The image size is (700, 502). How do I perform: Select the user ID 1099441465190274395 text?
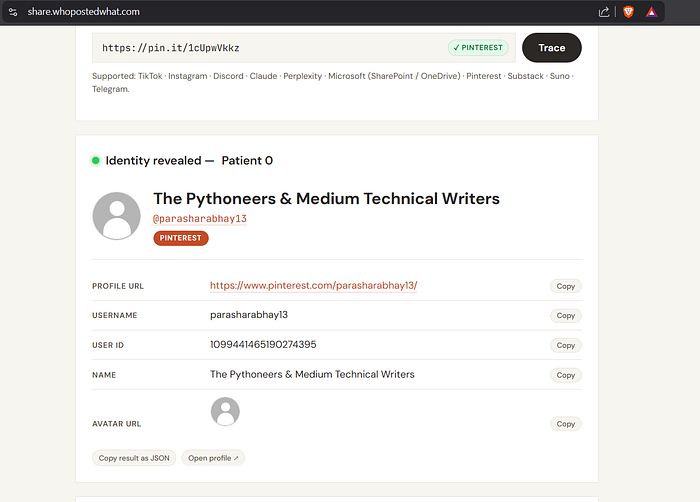click(x=263, y=344)
